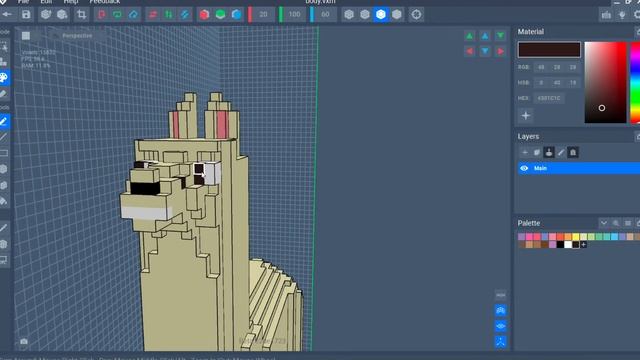
Task: Click the delete layer trash icon
Action: click(x=573, y=152)
